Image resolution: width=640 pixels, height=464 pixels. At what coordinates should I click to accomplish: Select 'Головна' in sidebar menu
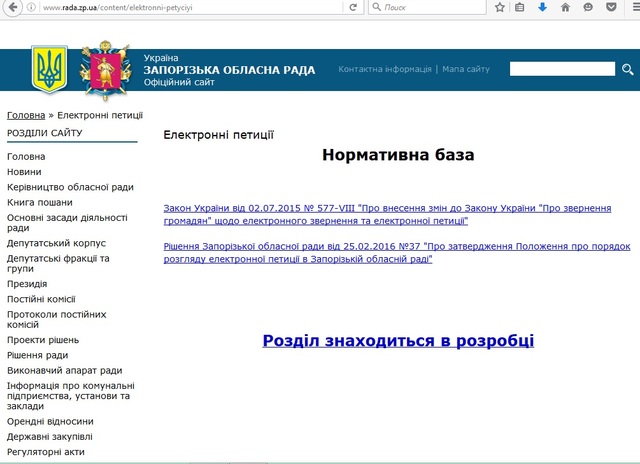[26, 157]
